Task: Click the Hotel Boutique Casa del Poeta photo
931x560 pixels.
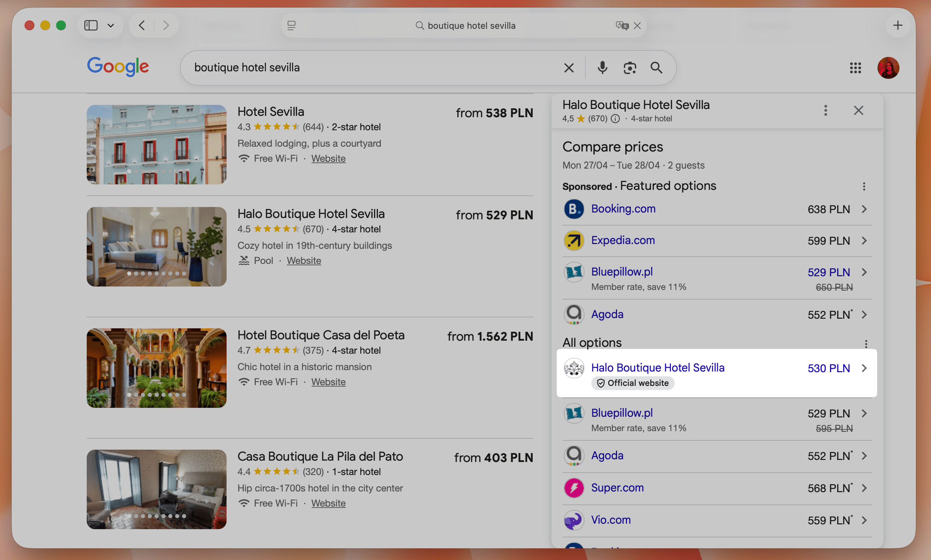Action: coord(156,368)
